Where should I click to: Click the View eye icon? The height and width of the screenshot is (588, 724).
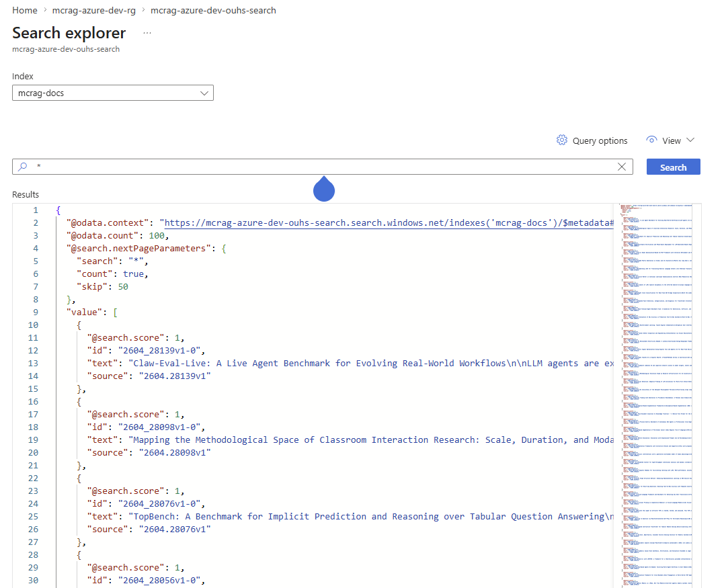point(651,140)
